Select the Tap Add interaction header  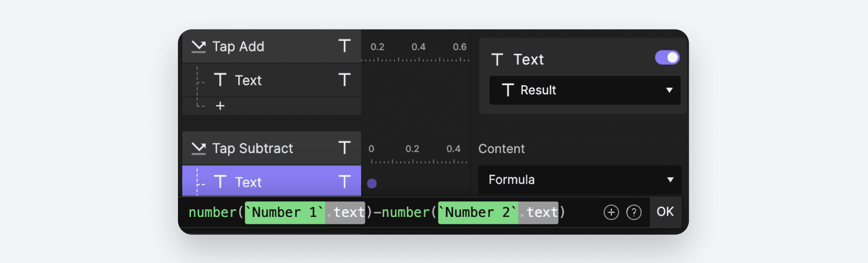coord(239,47)
